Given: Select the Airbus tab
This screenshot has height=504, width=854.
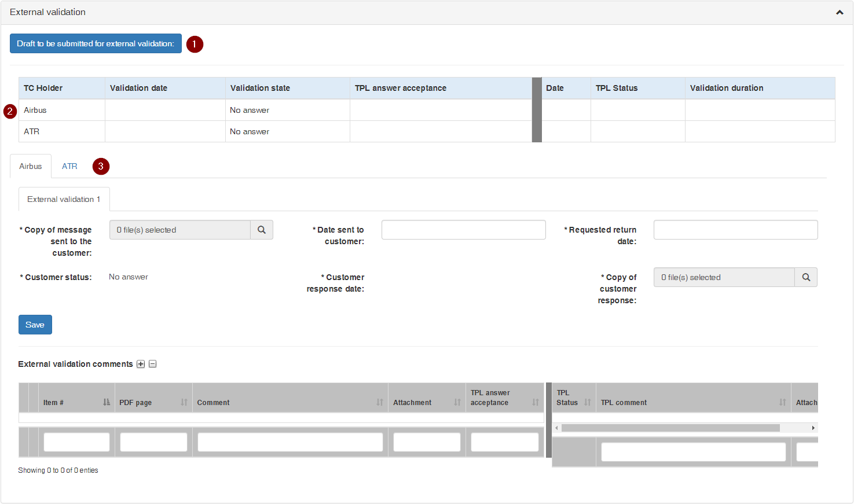Looking at the screenshot, I should pos(31,166).
